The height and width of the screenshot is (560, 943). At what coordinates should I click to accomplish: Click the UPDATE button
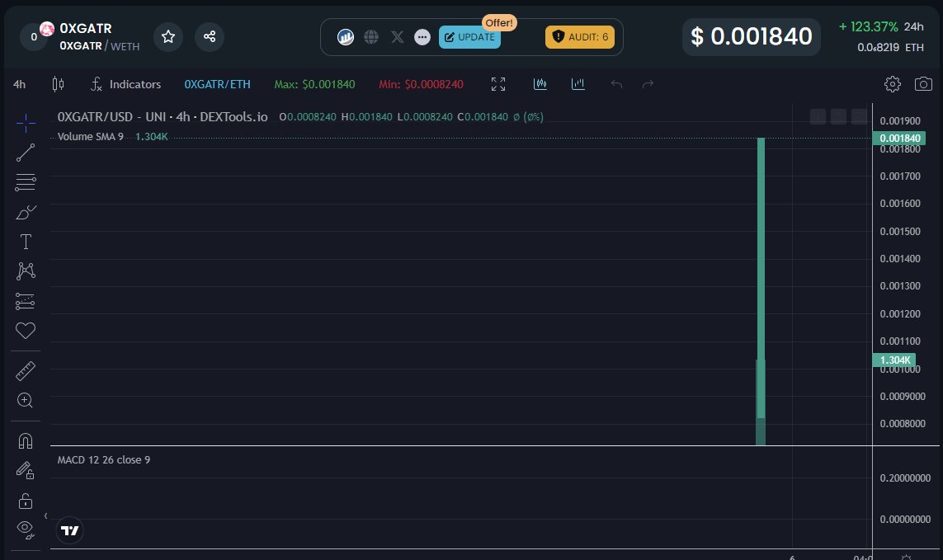pos(469,37)
